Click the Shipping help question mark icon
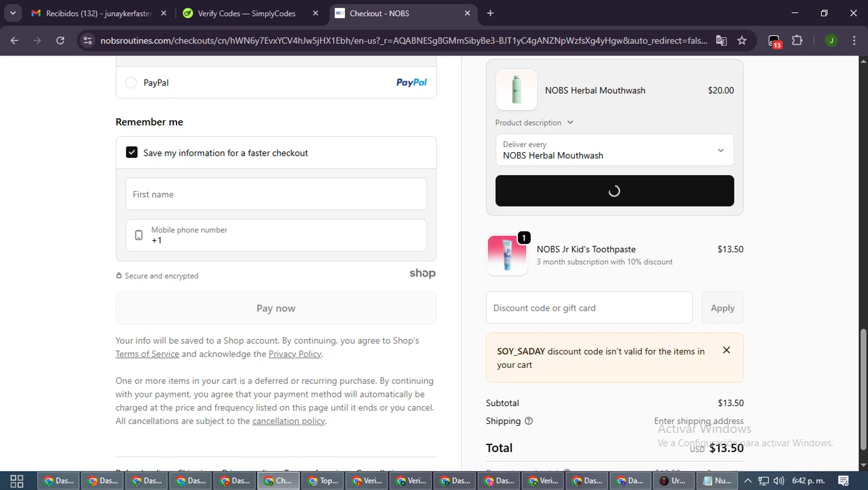 point(528,421)
